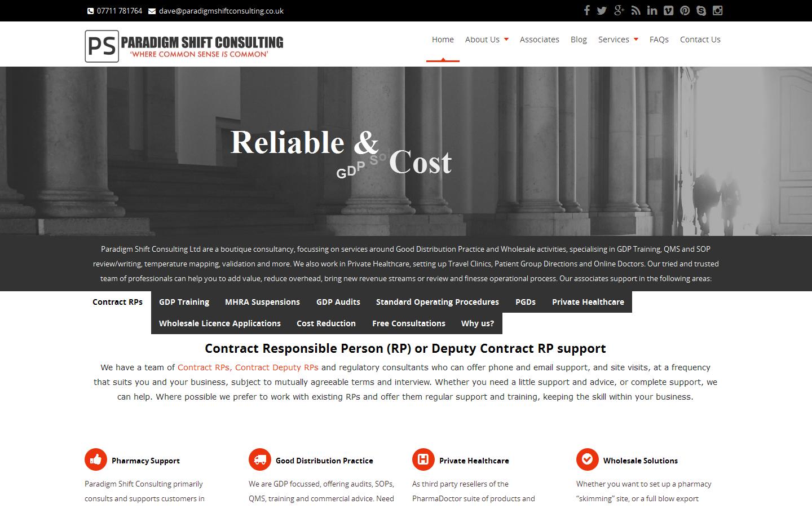The width and height of the screenshot is (812, 508).
Task: Click the thumbs-up Pharmacy Support icon
Action: [95, 459]
